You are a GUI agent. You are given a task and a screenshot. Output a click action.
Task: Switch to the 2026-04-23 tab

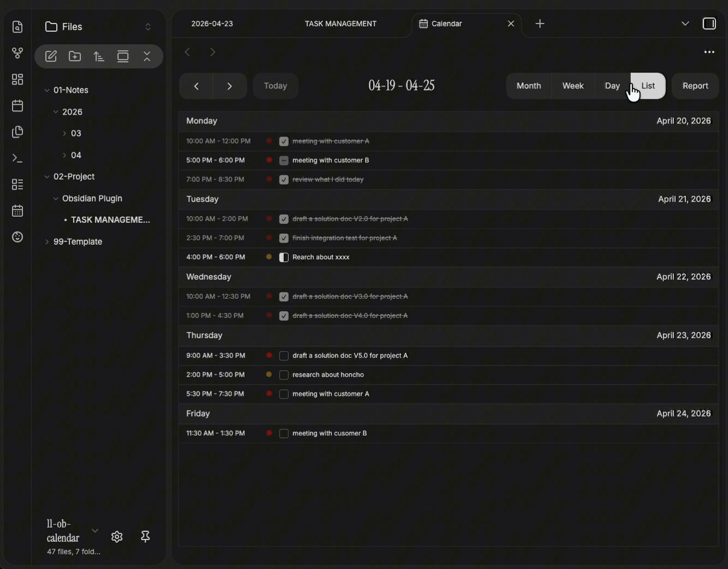212,23
